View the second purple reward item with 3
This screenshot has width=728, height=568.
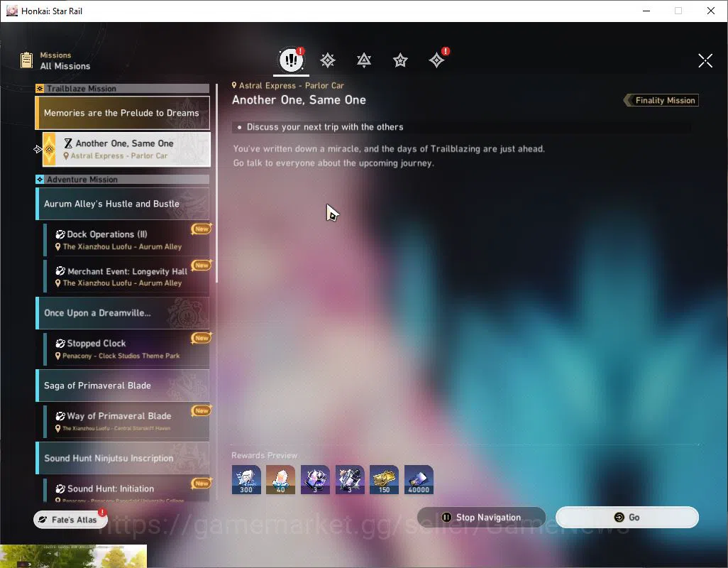[350, 479]
